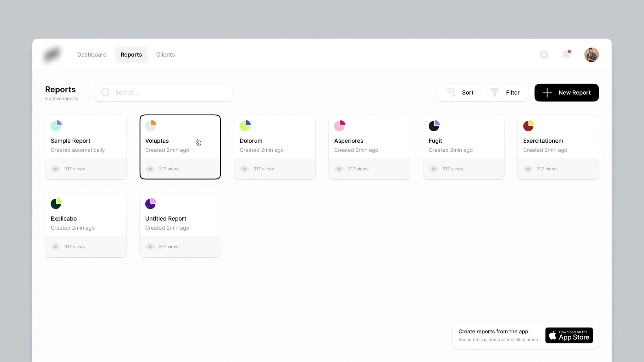Image resolution: width=644 pixels, height=362 pixels.
Task: Open the Explicabo report title
Action: (x=64, y=219)
